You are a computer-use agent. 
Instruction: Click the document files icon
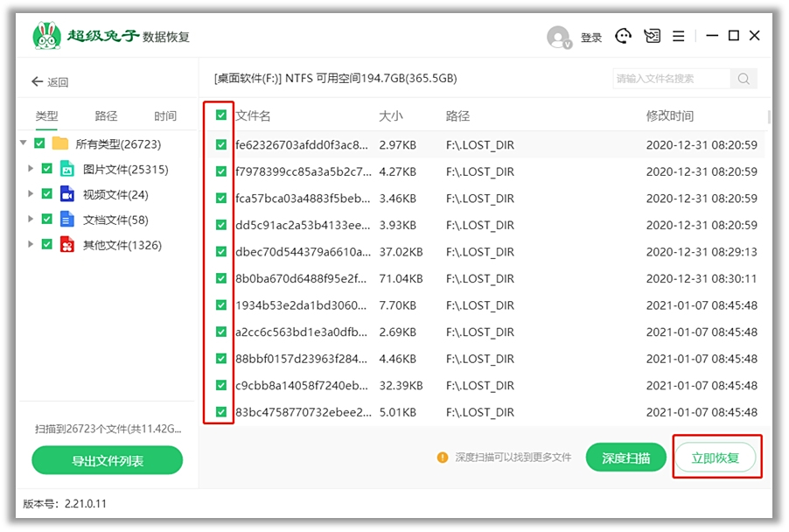point(67,220)
